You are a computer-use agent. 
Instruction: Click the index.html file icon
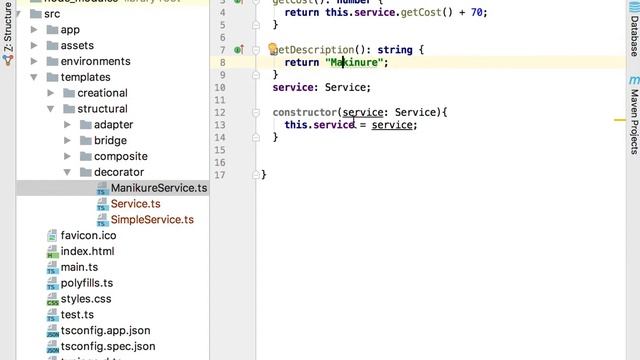(52, 252)
